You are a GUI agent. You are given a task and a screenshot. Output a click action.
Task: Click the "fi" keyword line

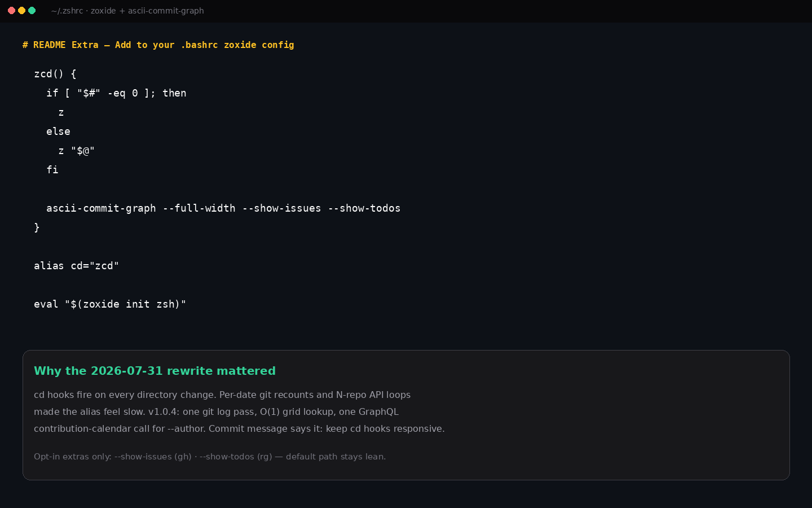pyautogui.click(x=52, y=170)
